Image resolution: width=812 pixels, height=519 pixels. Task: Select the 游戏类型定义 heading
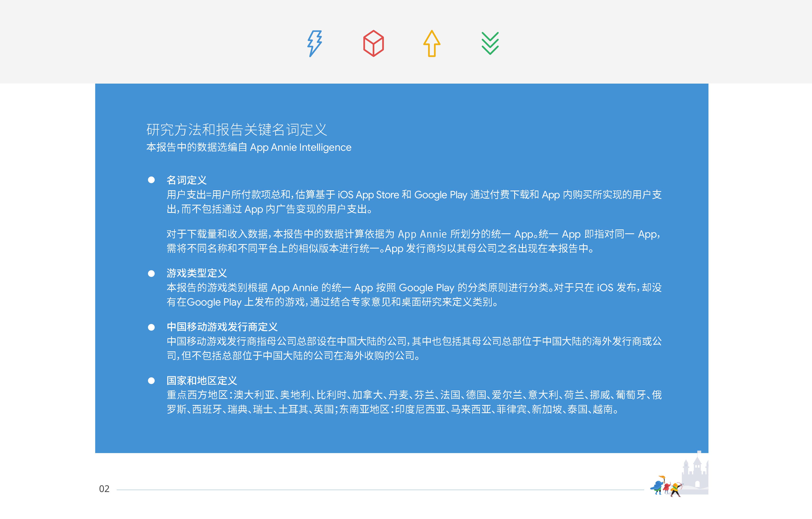[x=197, y=273]
